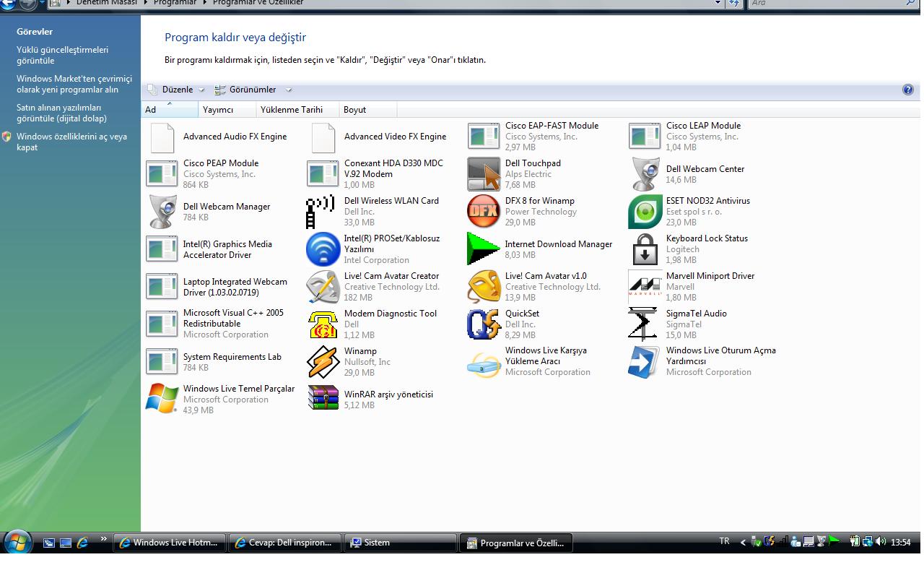Open the Görünümler view menu
924x578 pixels.
245,90
